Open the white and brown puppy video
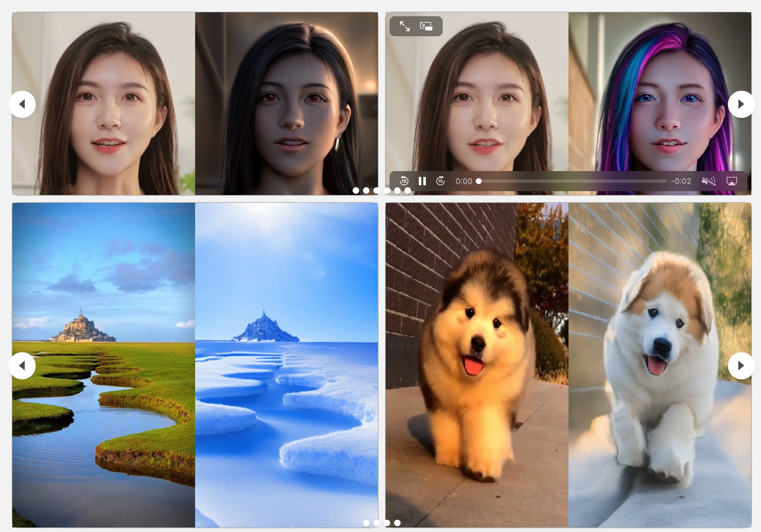Image resolution: width=761 pixels, height=532 pixels. tap(660, 365)
